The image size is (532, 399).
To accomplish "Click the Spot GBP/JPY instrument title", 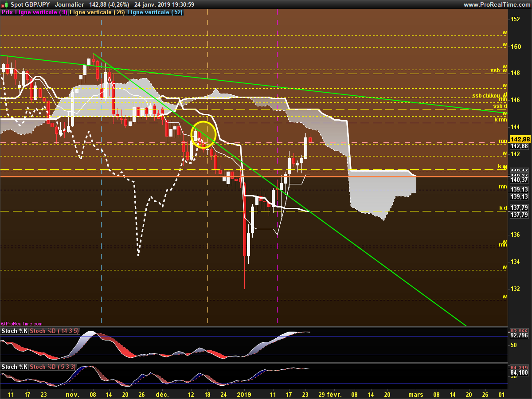I will point(30,4).
